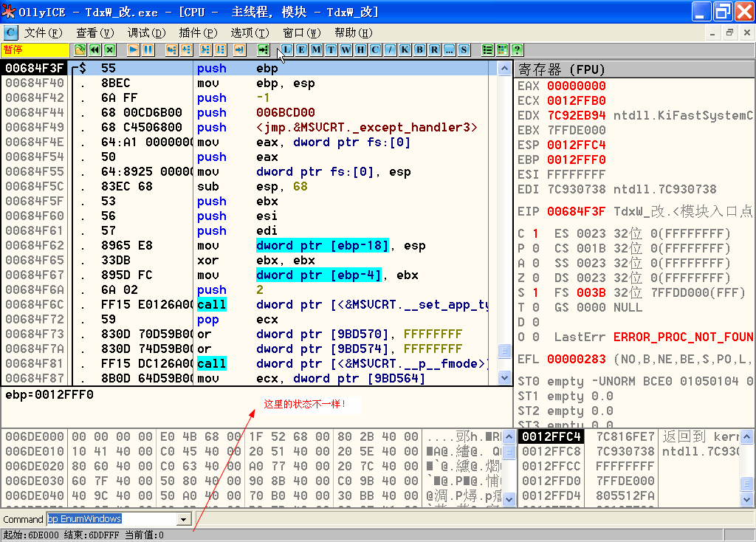Click scroll up arrow in hex dump pane
The width and height of the screenshot is (756, 542).
click(x=509, y=437)
